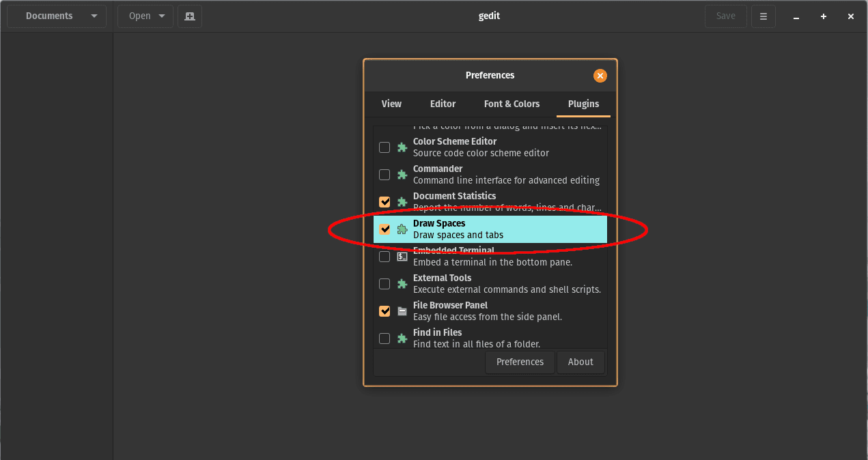Open the gedit hamburger menu

coord(764,16)
